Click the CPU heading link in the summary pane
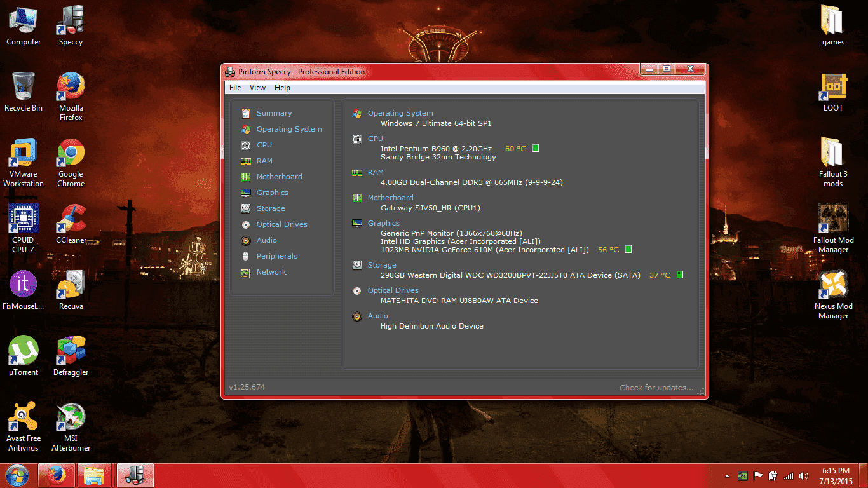 click(376, 139)
